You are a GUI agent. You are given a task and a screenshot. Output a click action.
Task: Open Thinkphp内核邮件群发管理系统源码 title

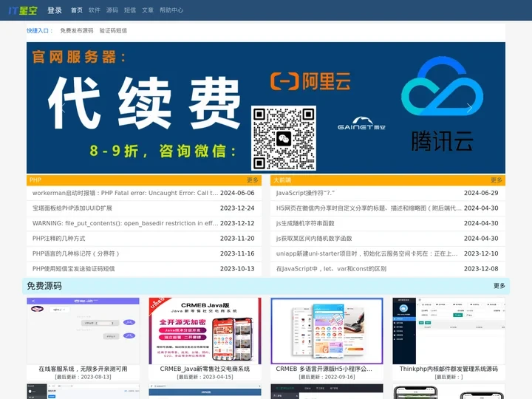[449, 369]
